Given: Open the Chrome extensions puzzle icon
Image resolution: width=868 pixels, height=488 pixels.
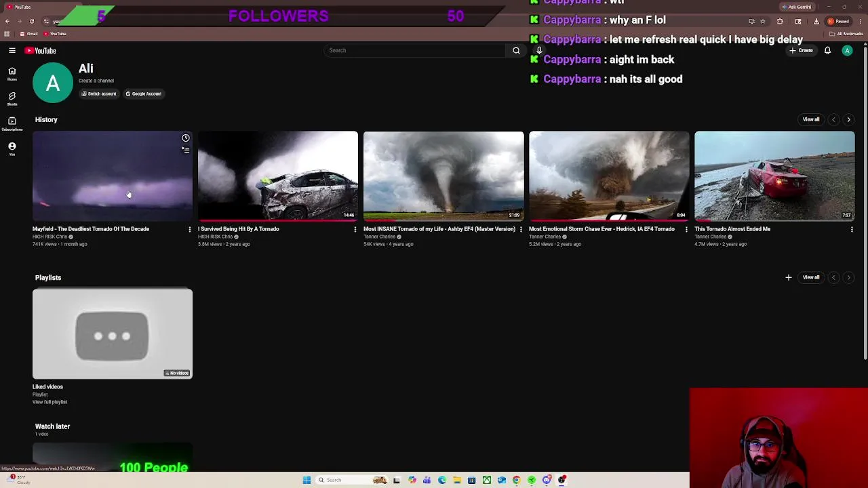Looking at the screenshot, I should pos(780,22).
